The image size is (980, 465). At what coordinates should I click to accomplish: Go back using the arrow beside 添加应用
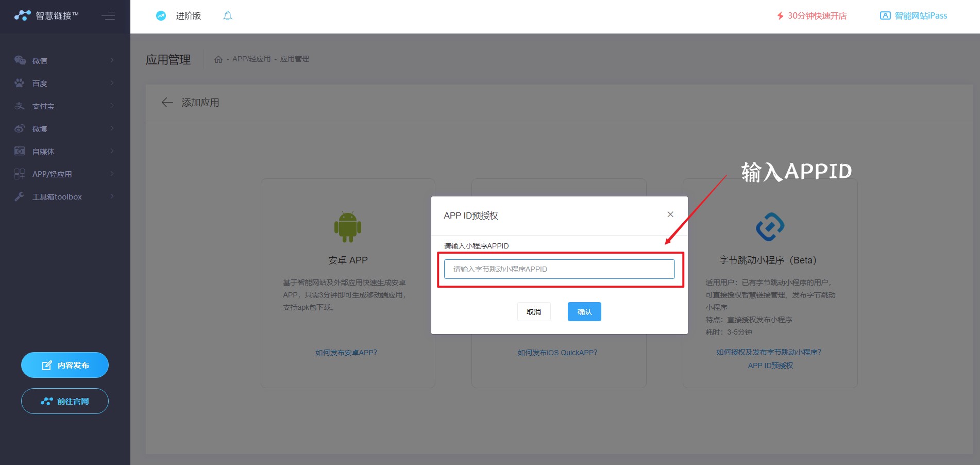coord(167,103)
